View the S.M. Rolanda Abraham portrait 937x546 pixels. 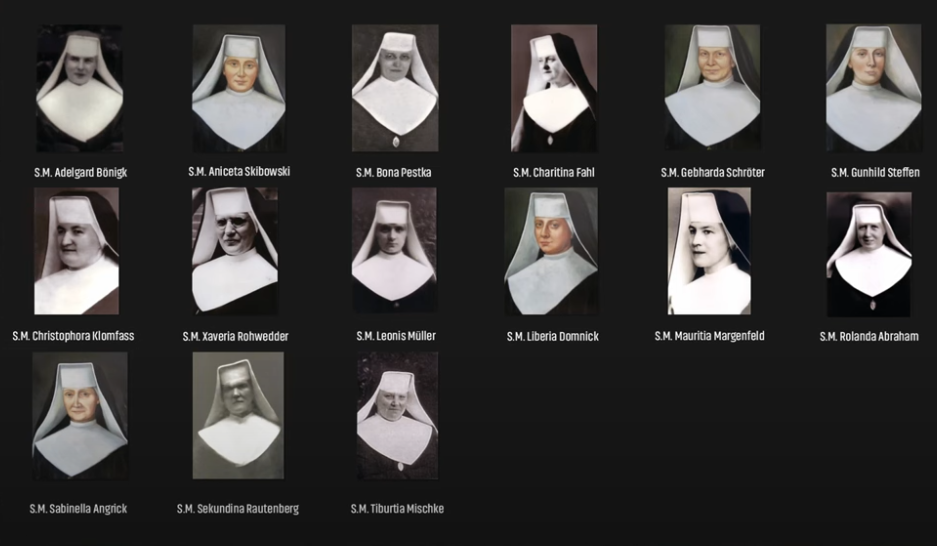point(869,254)
